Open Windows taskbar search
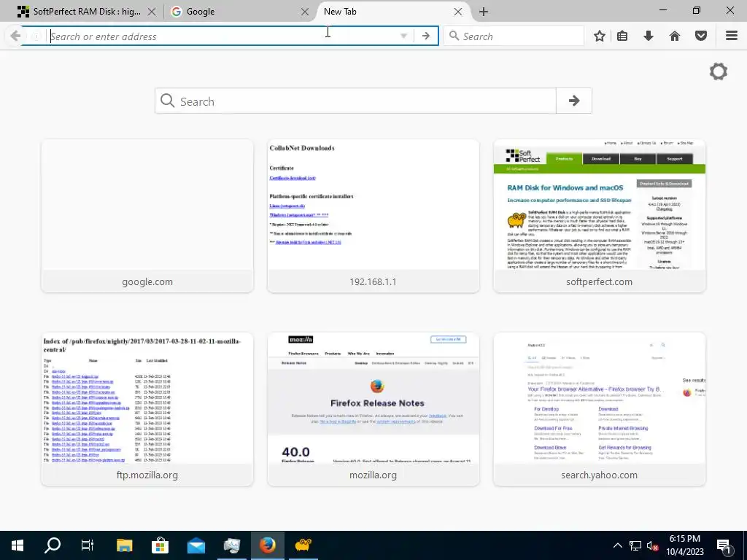This screenshot has height=560, width=747. (x=53, y=545)
